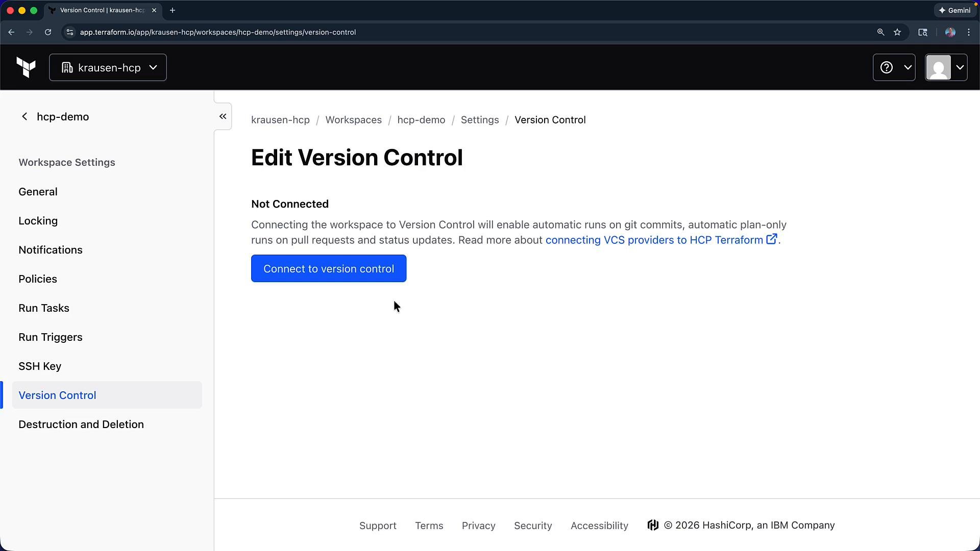The height and width of the screenshot is (551, 980).
Task: Click the Accessibility footer link
Action: pos(599,525)
